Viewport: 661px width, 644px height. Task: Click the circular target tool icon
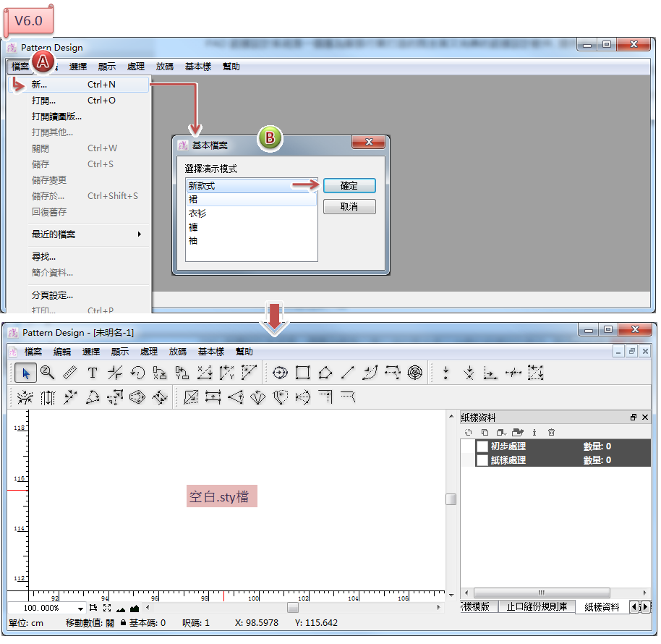[414, 373]
